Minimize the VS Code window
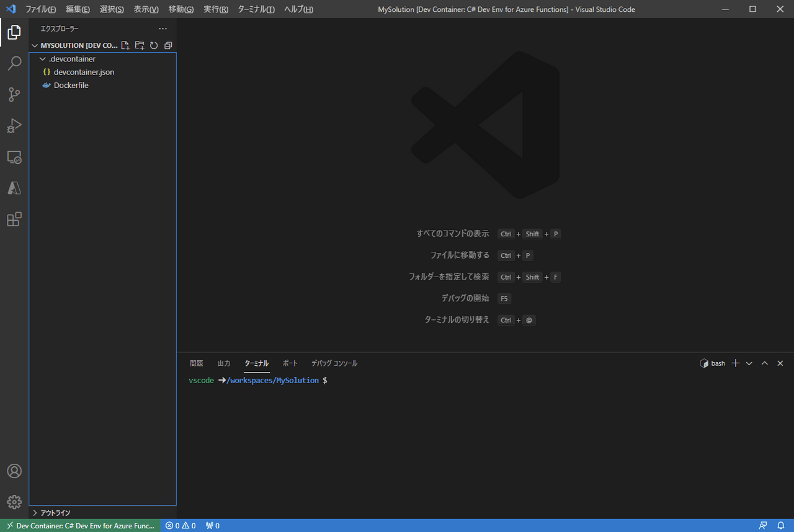Screen dimensions: 794x532 [726, 9]
